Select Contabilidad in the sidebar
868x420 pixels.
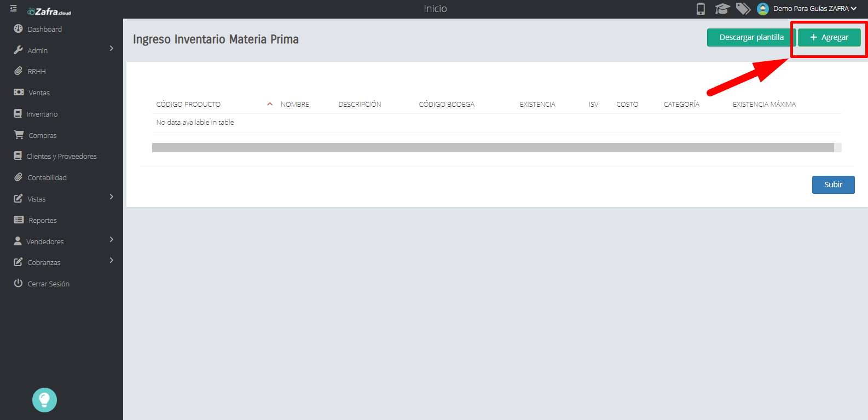[x=47, y=178]
